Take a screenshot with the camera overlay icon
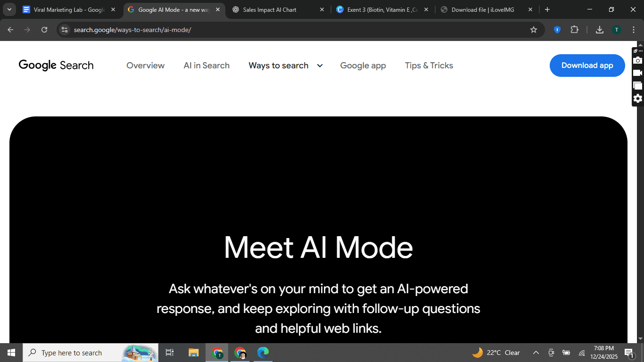 pyautogui.click(x=638, y=60)
